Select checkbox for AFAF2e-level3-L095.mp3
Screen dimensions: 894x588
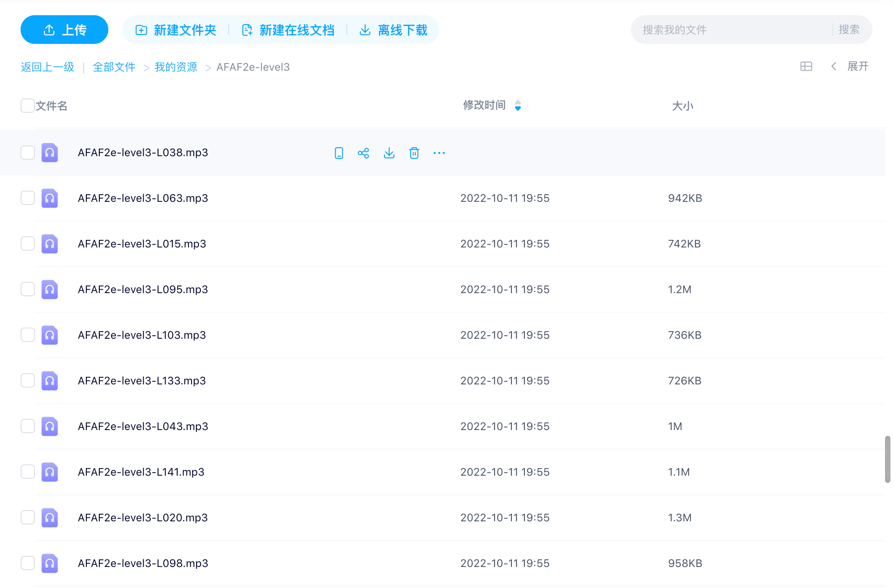pos(28,290)
